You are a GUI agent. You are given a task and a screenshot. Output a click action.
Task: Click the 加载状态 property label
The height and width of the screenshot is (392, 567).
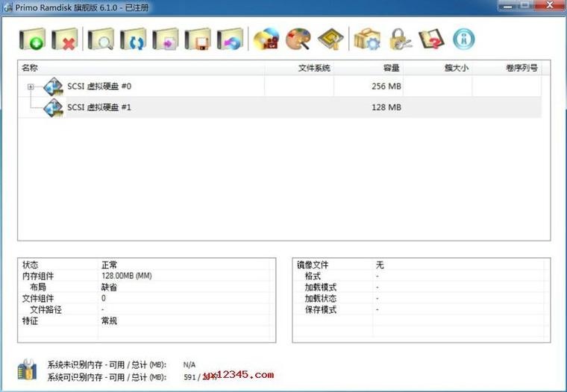click(x=321, y=298)
